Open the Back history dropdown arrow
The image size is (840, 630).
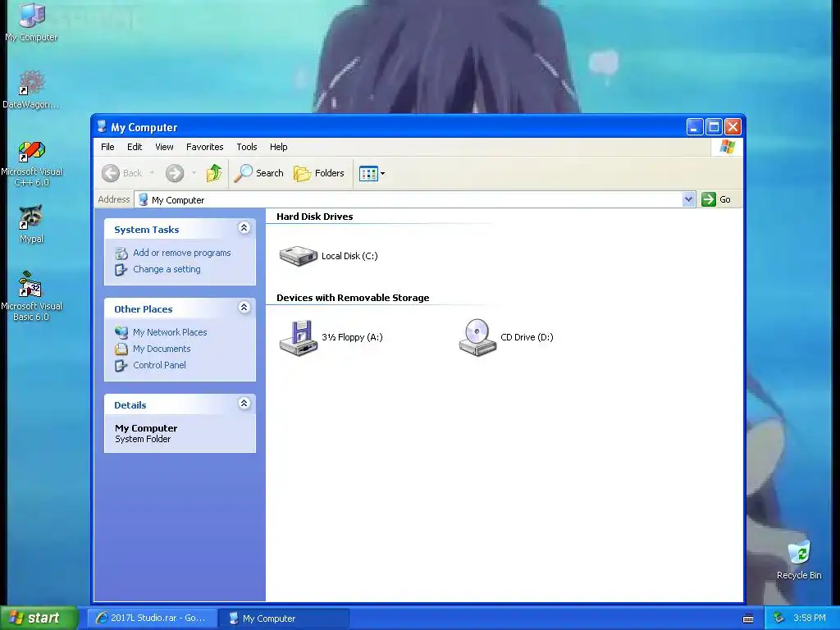[x=152, y=173]
